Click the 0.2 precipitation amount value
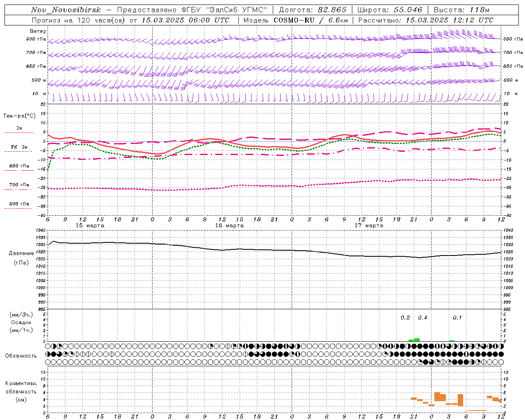The width and height of the screenshot is (525, 420). 405,318
